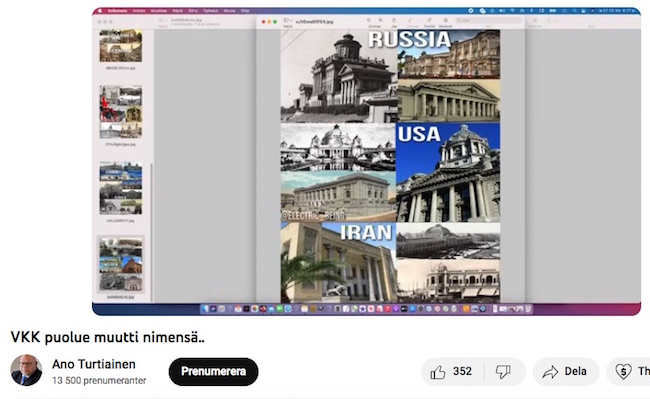650x399 pixels.
Task: Open the Näytä menu in the video's menu bar
Action: (177, 11)
